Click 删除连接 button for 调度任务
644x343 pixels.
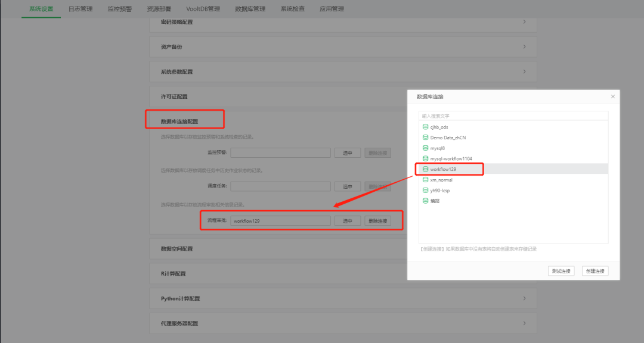[x=378, y=186]
